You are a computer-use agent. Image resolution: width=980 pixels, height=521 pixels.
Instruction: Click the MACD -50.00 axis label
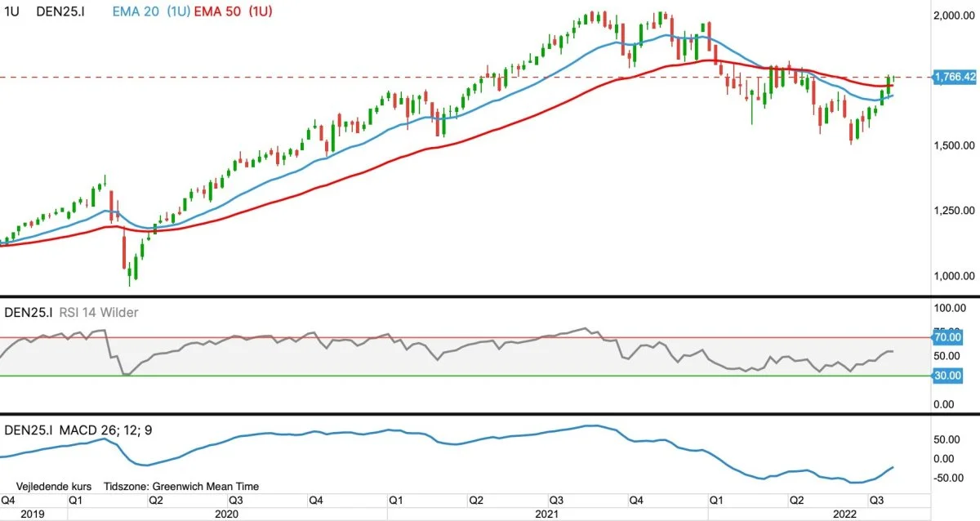coord(949,478)
